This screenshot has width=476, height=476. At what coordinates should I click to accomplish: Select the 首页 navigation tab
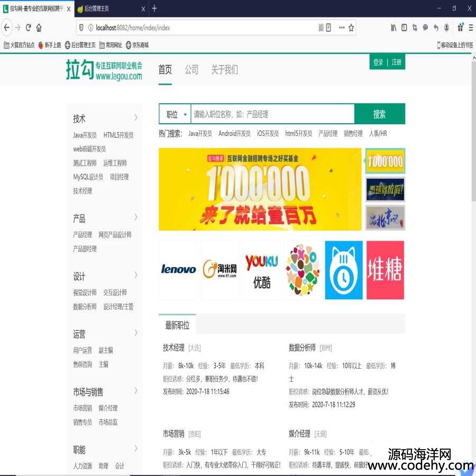click(165, 69)
